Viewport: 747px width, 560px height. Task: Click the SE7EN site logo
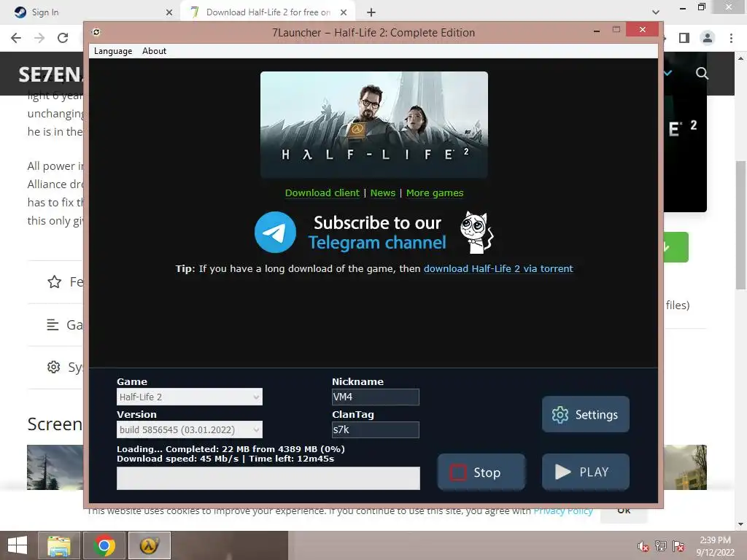(x=50, y=74)
